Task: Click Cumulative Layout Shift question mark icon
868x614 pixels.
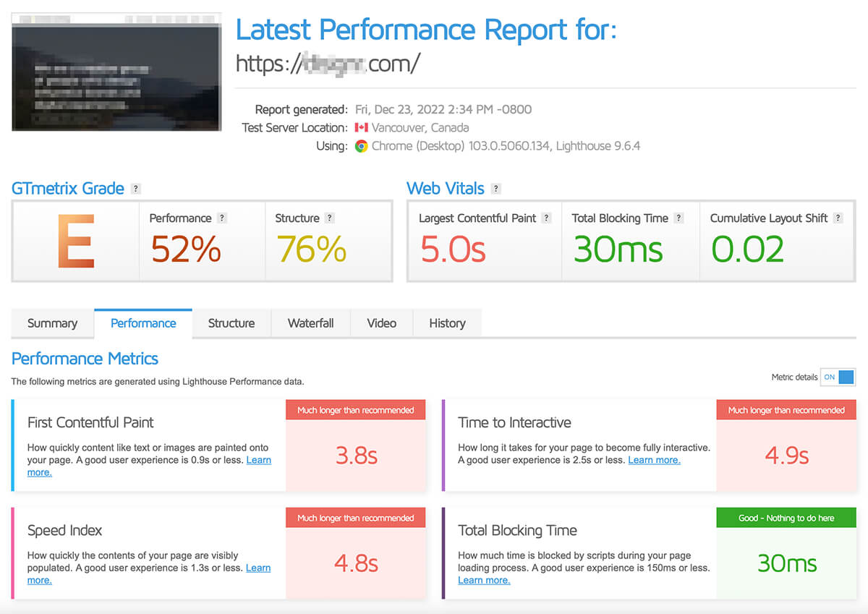Action: pyautogui.click(x=838, y=218)
